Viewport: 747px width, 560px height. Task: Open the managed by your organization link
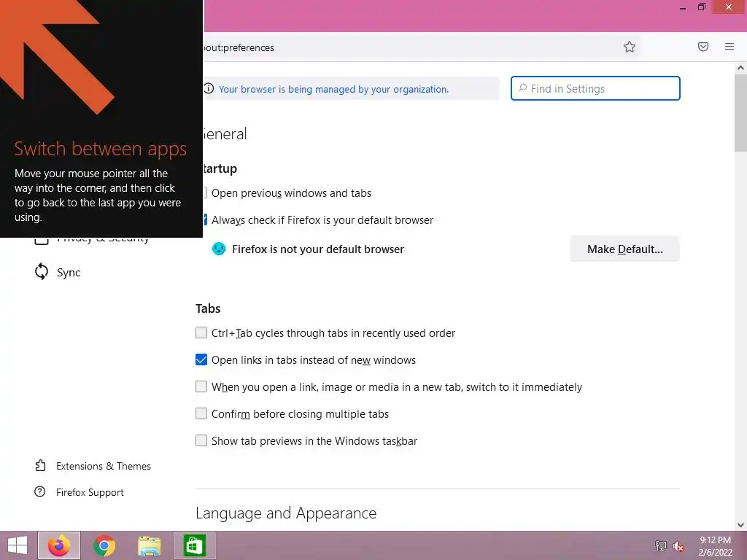(x=333, y=89)
